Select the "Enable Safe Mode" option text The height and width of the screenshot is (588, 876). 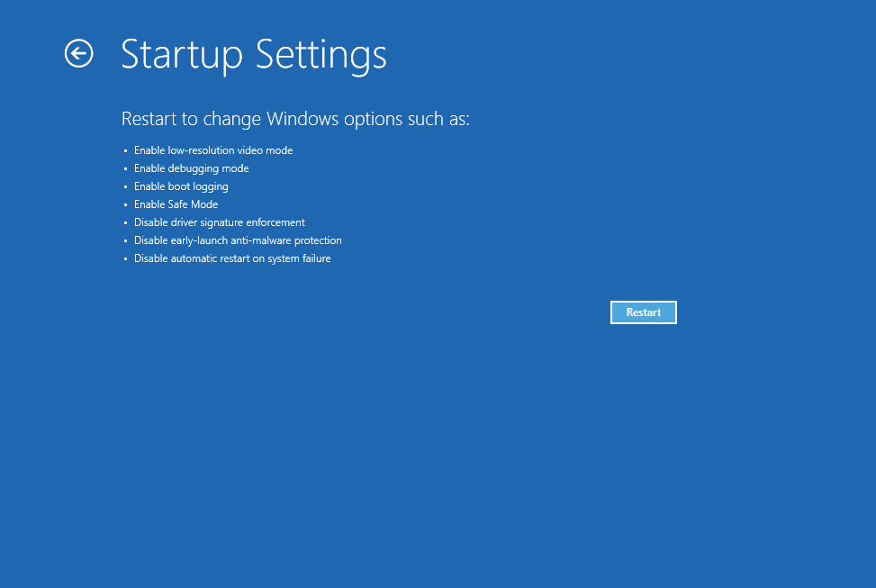click(x=176, y=204)
